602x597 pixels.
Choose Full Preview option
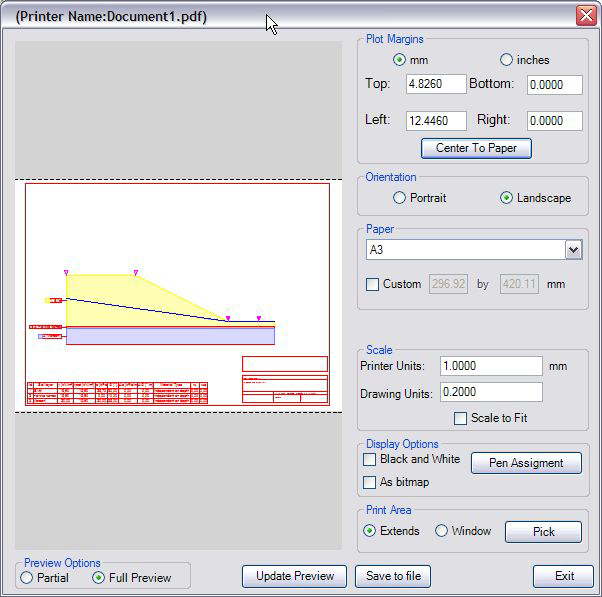[98, 578]
